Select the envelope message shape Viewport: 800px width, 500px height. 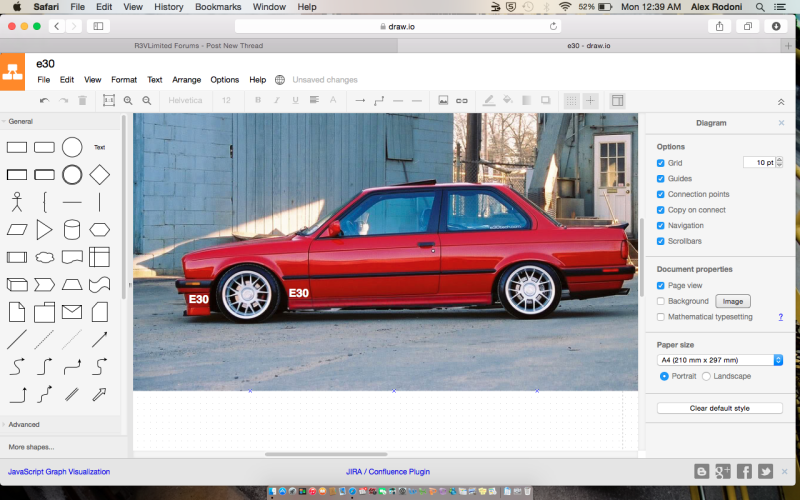point(72,312)
